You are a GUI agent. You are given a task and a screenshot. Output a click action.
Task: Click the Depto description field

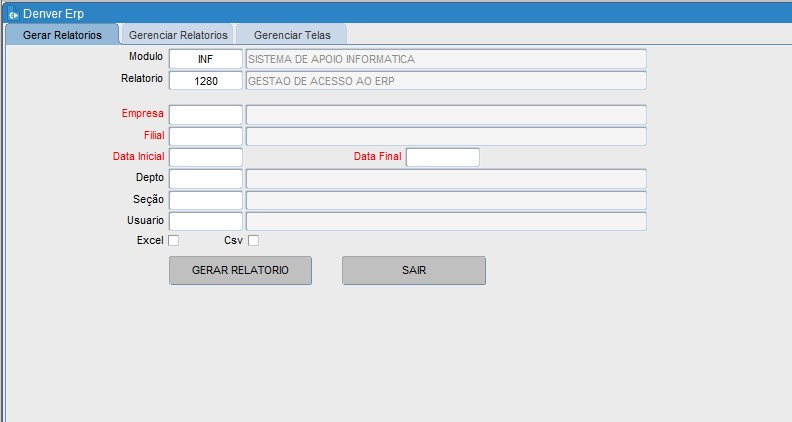pos(446,179)
